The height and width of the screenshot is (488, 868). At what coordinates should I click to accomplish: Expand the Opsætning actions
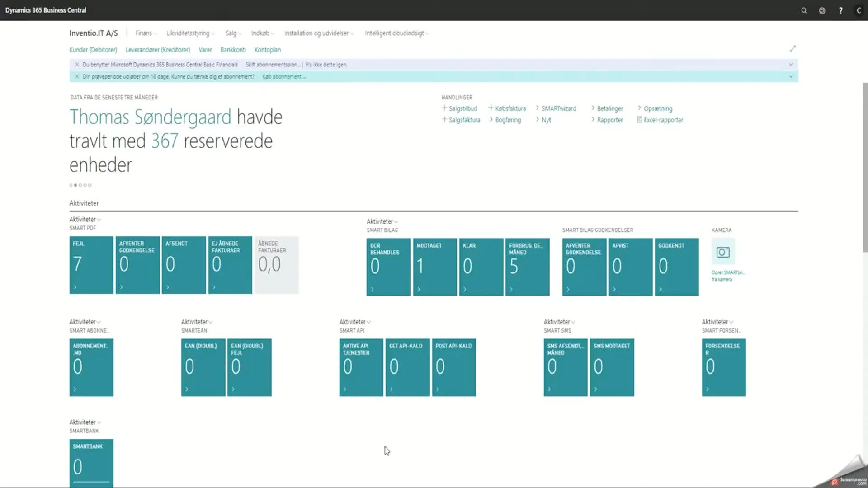click(655, 108)
